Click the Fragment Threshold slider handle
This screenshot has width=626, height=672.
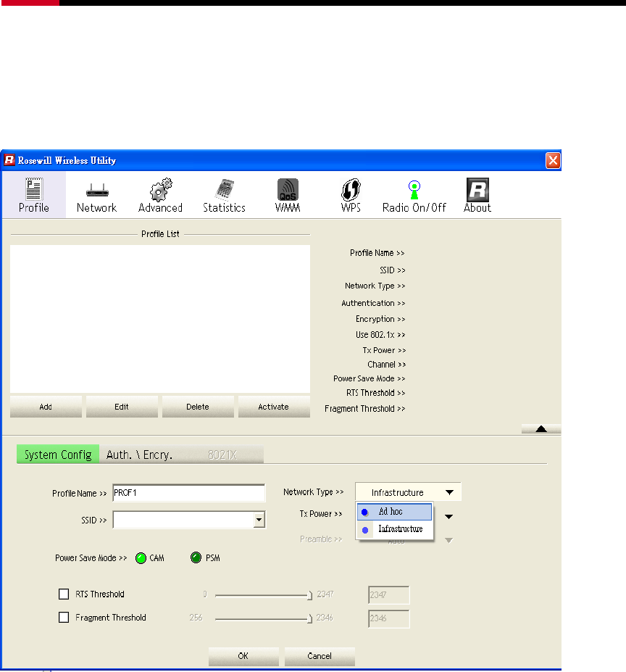[x=310, y=618]
